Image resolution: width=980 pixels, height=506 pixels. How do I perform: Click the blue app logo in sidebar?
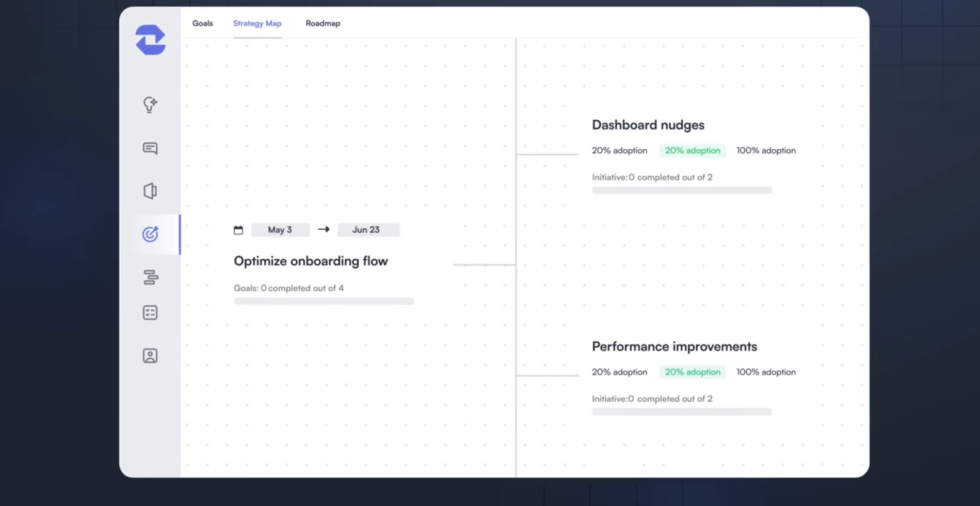coord(150,40)
